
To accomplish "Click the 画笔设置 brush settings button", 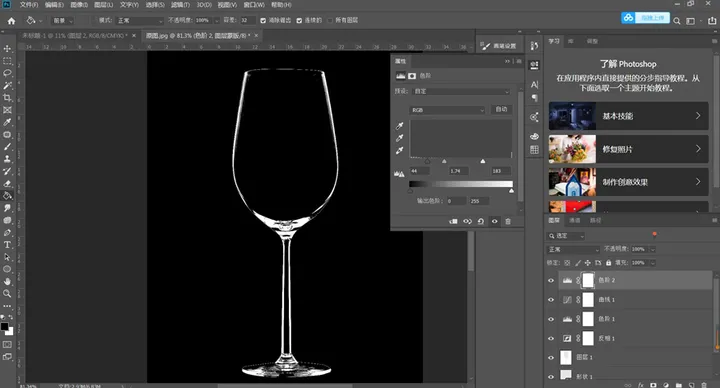I will click(x=499, y=46).
